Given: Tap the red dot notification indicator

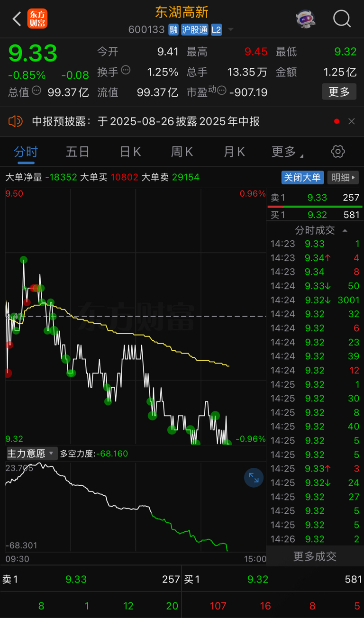Looking at the screenshot, I should pos(337,121).
